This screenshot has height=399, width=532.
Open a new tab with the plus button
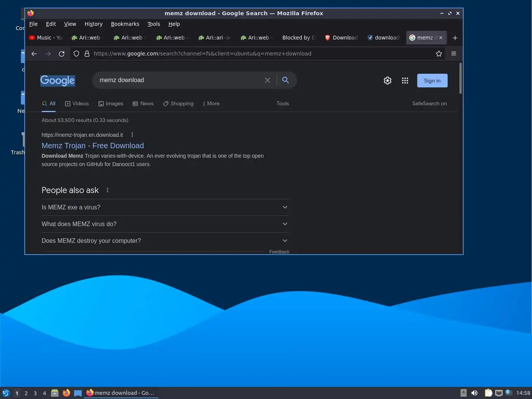click(x=455, y=38)
